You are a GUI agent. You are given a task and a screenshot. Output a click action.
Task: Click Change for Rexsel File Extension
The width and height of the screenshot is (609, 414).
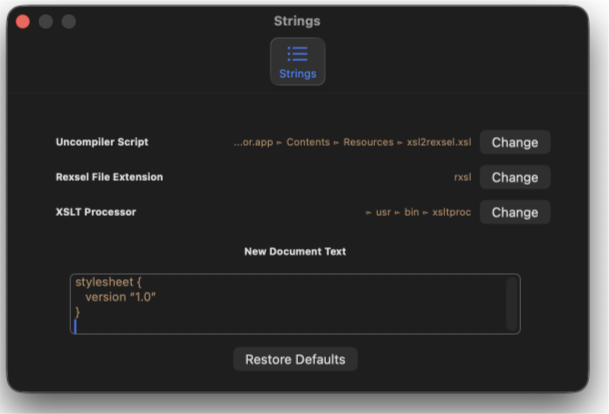tap(515, 177)
